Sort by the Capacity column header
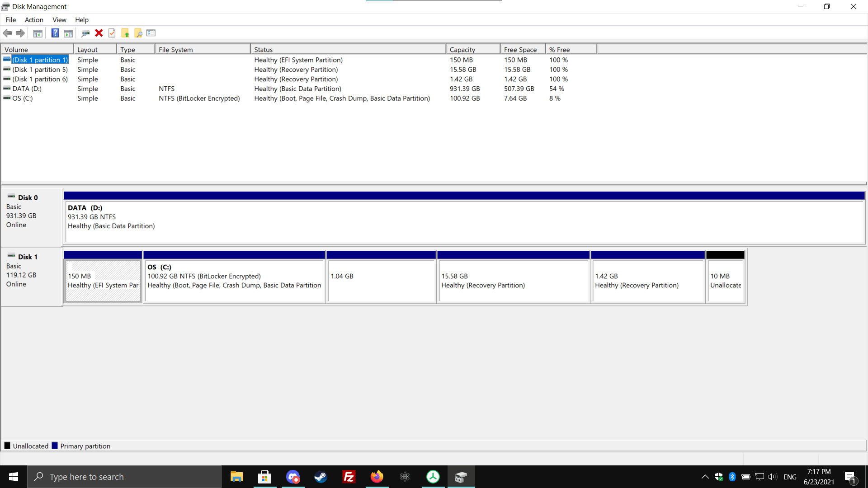868x488 pixels. [473, 49]
